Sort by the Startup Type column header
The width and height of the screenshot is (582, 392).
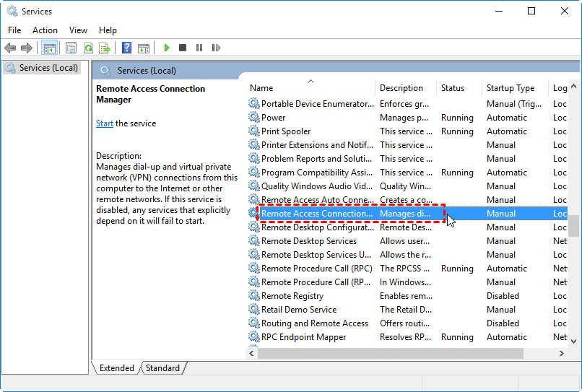[515, 88]
